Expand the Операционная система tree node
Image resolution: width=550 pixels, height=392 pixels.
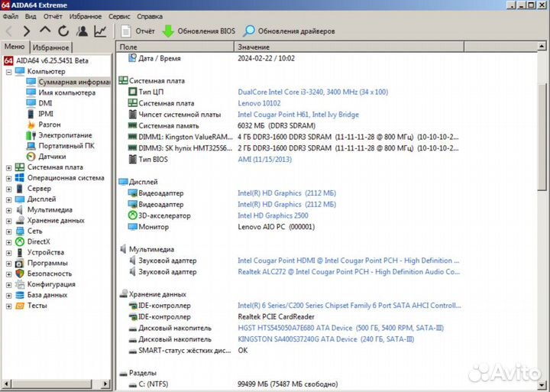tap(8, 178)
